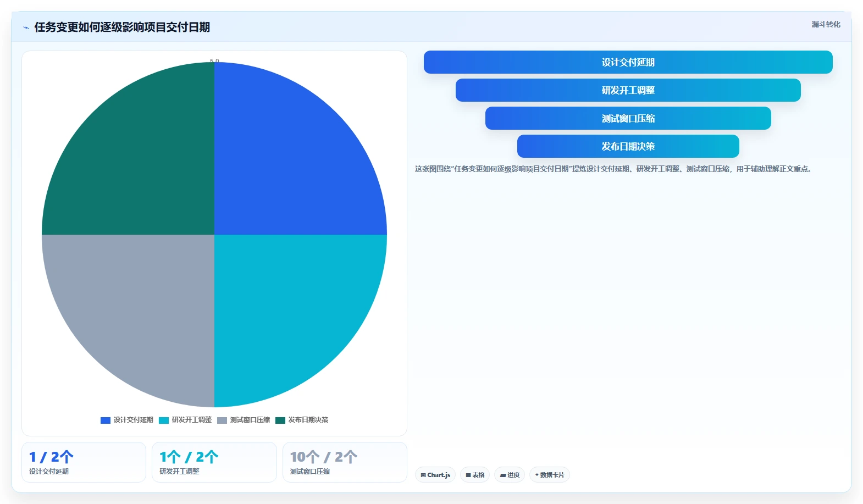Click the description paragraph starting 这张图围绕
The image size is (863, 504).
[615, 169]
